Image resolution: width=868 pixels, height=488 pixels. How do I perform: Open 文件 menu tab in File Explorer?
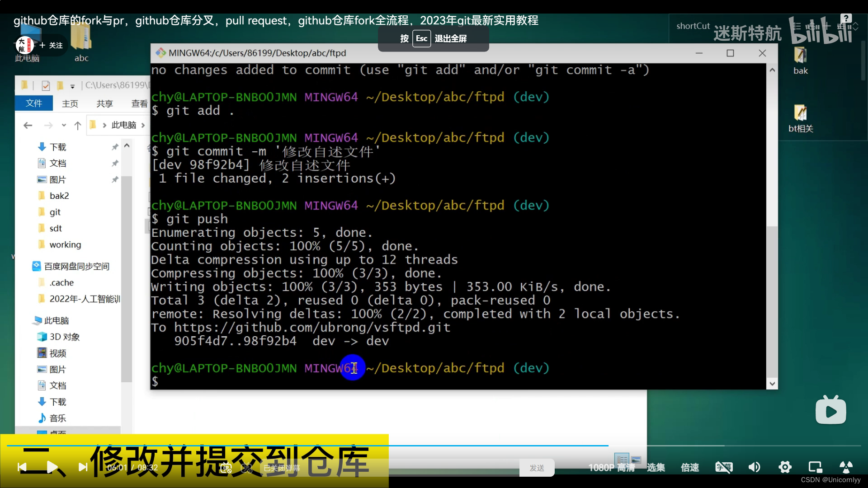34,103
